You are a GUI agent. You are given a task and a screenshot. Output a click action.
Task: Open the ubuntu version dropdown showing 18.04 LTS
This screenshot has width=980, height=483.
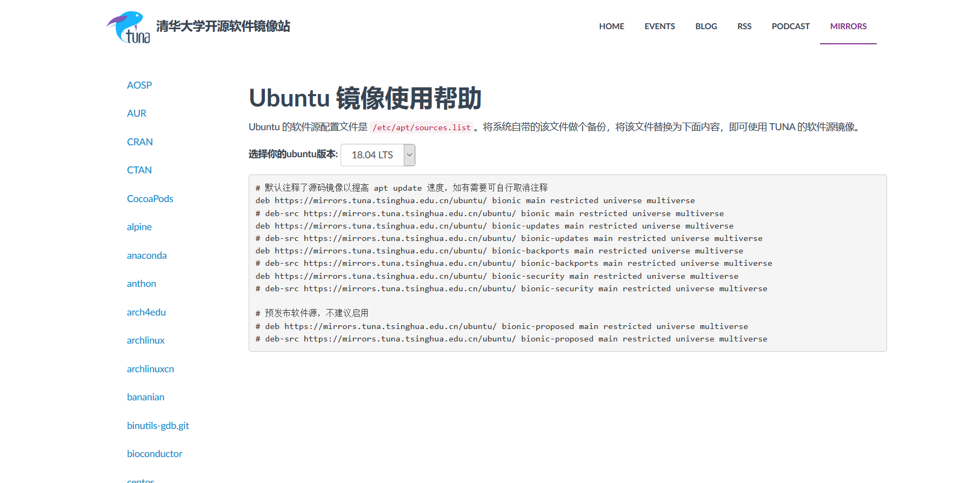click(x=378, y=155)
